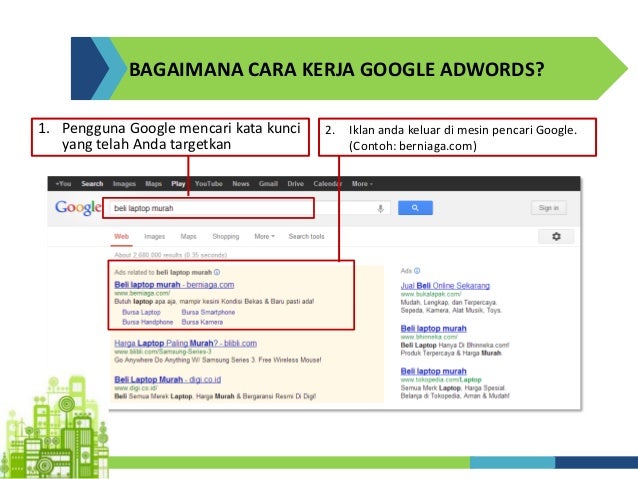
Task: Click the microphone voice search icon
Action: pyautogui.click(x=380, y=209)
